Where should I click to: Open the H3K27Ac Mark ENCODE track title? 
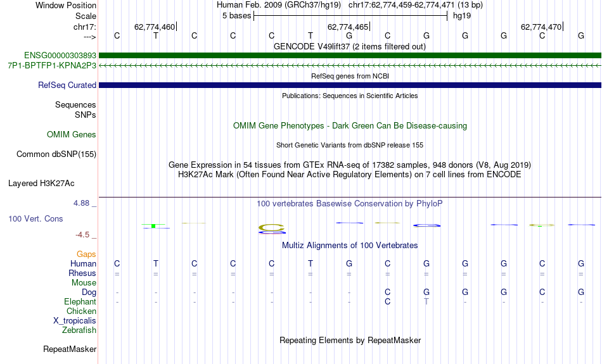click(x=350, y=175)
